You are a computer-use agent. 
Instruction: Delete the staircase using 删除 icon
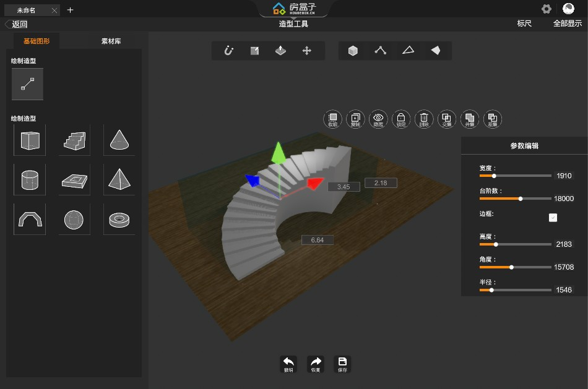424,119
